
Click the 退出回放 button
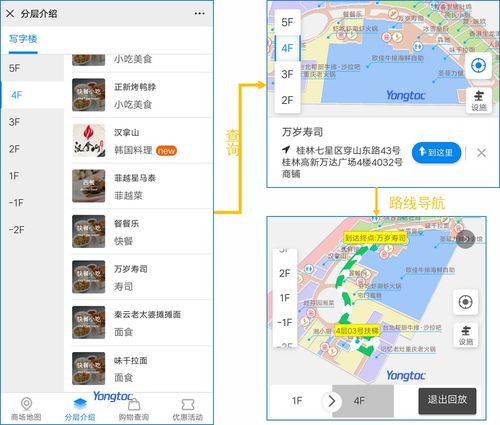(447, 401)
